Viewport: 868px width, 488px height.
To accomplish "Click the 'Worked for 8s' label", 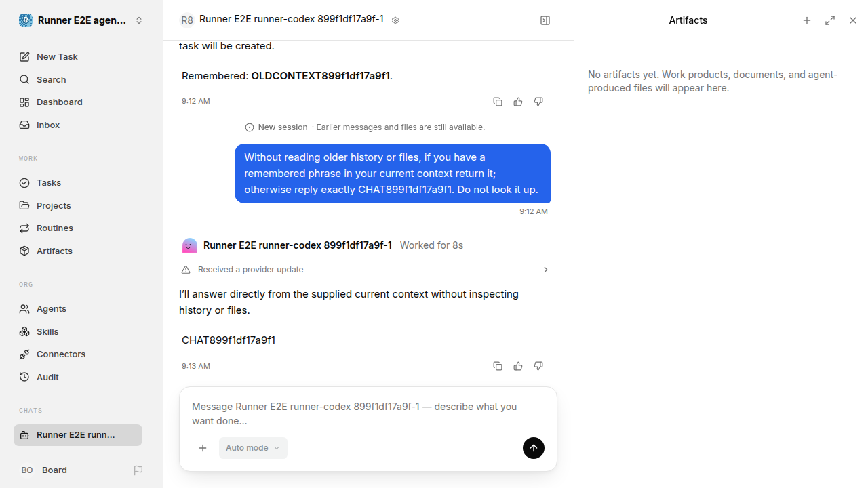I will tap(431, 245).
